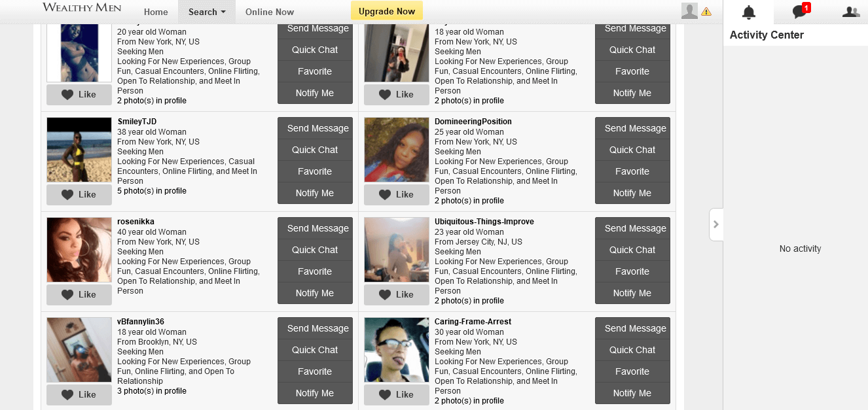
Task: Send Message to DomineeringPosition
Action: (632, 128)
